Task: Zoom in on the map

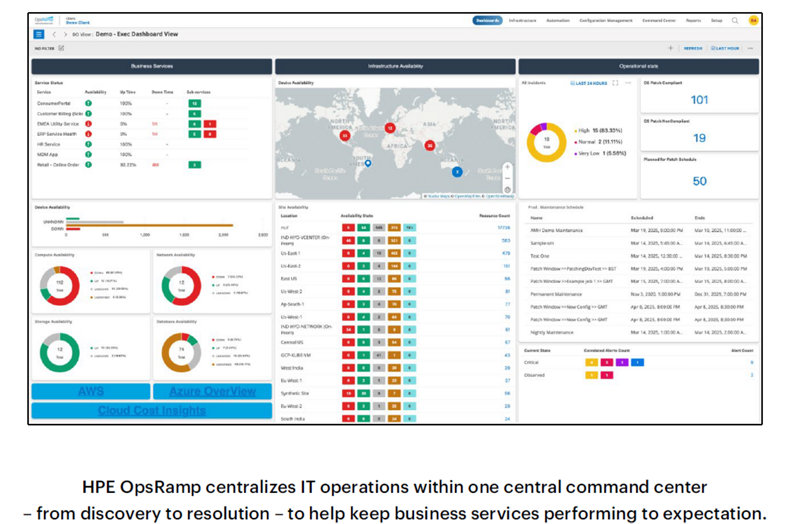Action: [x=507, y=167]
